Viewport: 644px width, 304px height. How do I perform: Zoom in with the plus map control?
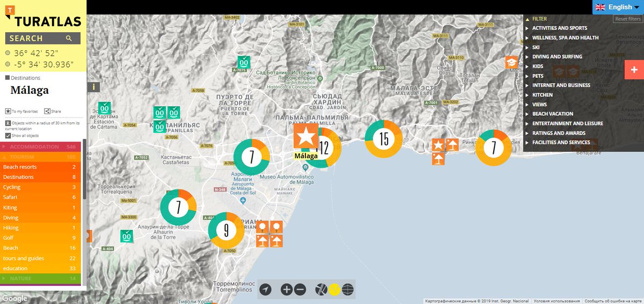coord(287,290)
